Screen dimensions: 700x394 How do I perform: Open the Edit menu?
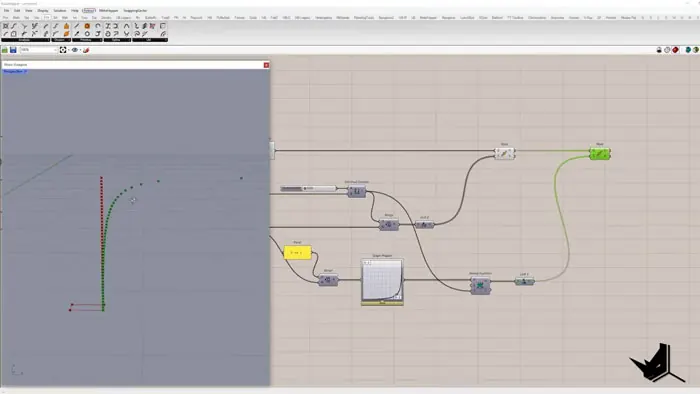point(17,10)
